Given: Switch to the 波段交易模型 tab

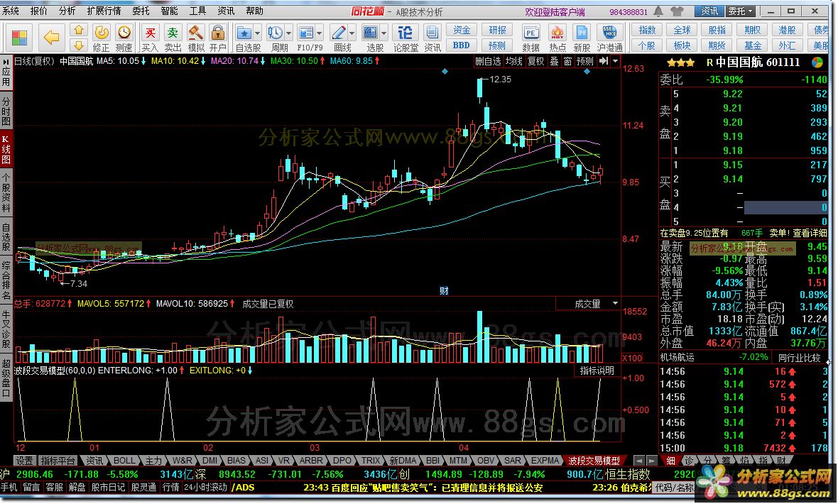Looking at the screenshot, I should tap(593, 461).
